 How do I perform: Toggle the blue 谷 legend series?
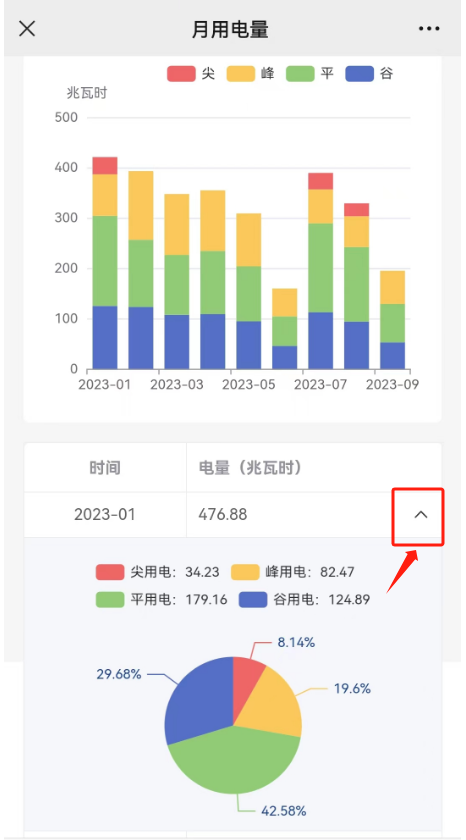pyautogui.click(x=369, y=73)
